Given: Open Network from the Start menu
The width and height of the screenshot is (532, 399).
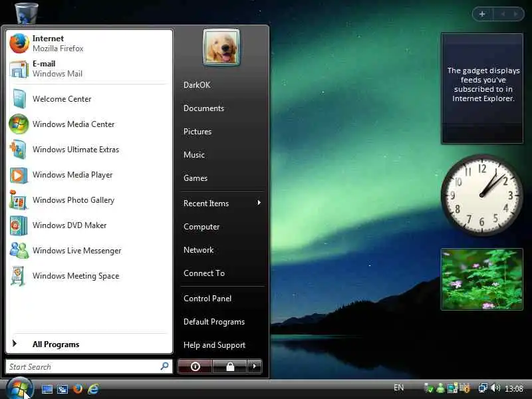Looking at the screenshot, I should click(x=222, y=250).
